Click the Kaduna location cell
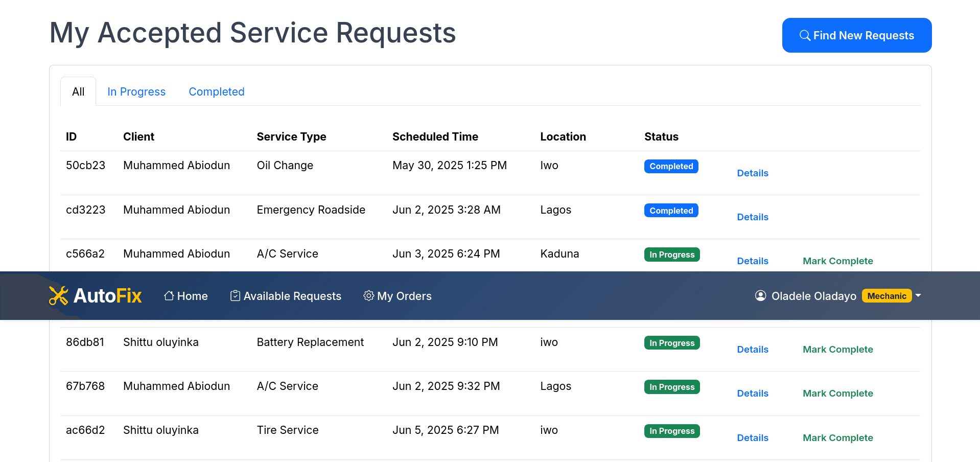This screenshot has width=980, height=462. [560, 254]
